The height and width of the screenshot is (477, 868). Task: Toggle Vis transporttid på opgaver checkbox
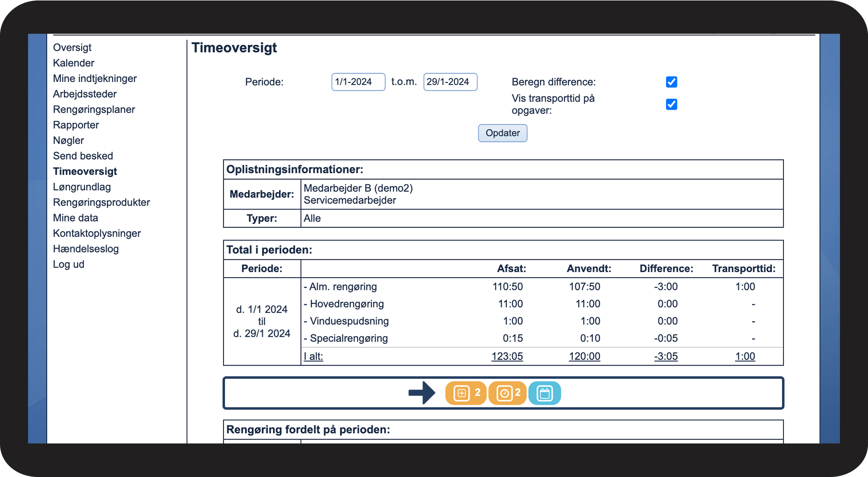coord(671,104)
